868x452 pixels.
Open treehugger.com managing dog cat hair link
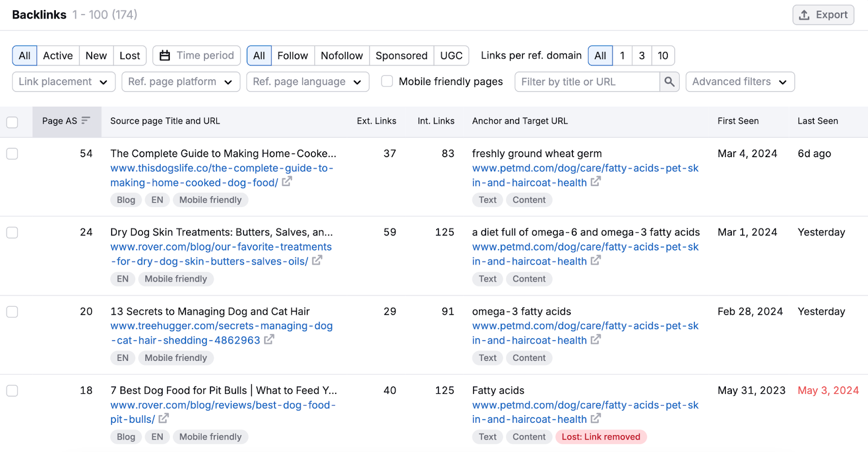pos(221,333)
